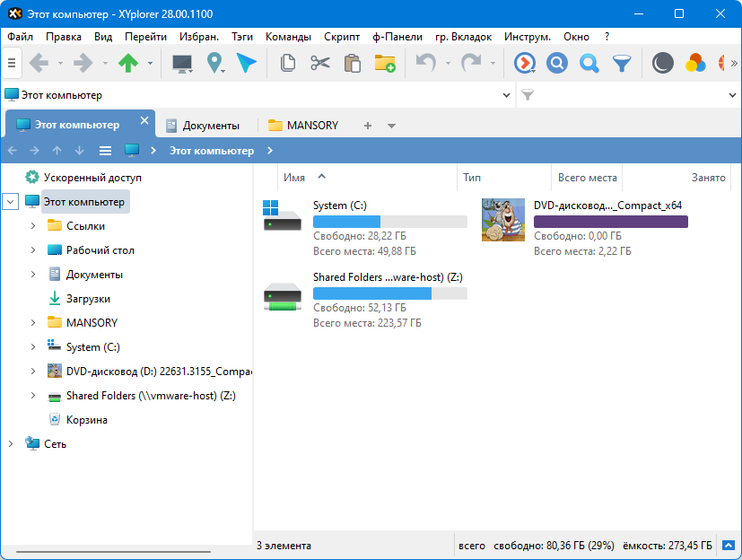Click the location pin Hotlist icon

click(214, 63)
